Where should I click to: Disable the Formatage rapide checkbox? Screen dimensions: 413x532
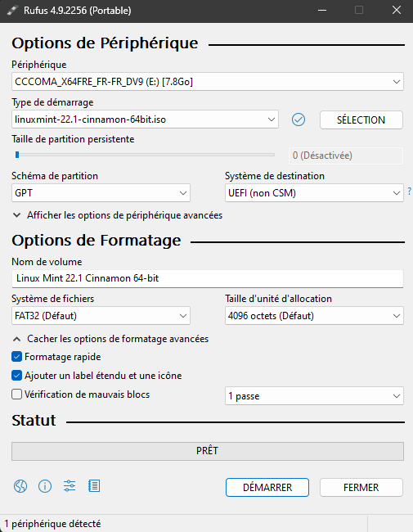pyautogui.click(x=16, y=357)
